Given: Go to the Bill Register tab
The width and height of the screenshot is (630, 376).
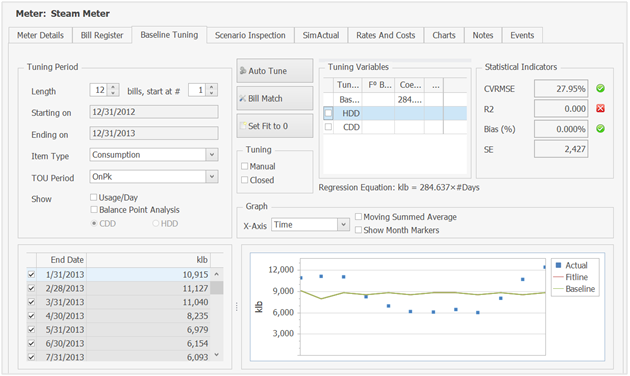Looking at the screenshot, I should pos(102,35).
